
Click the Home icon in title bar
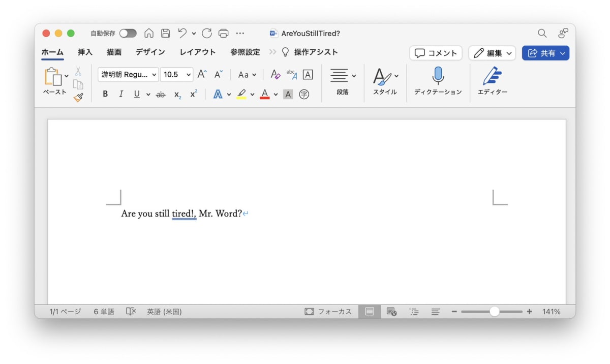[x=149, y=34]
